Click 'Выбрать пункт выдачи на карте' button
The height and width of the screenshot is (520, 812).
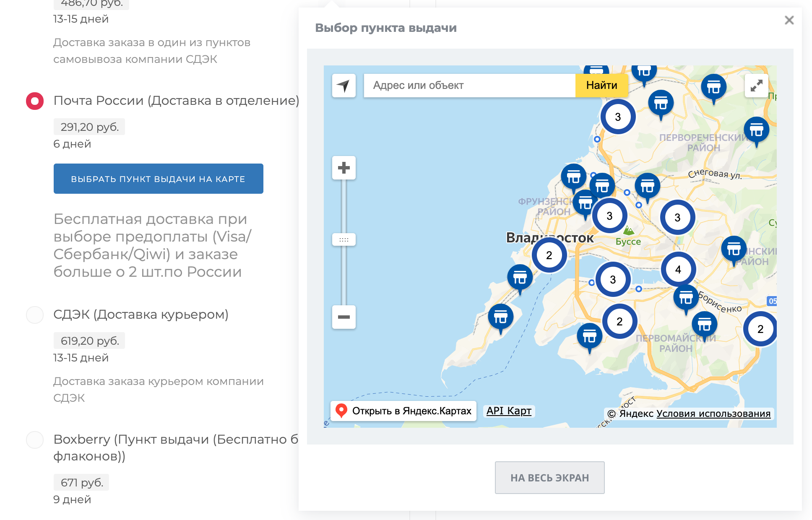[159, 179]
